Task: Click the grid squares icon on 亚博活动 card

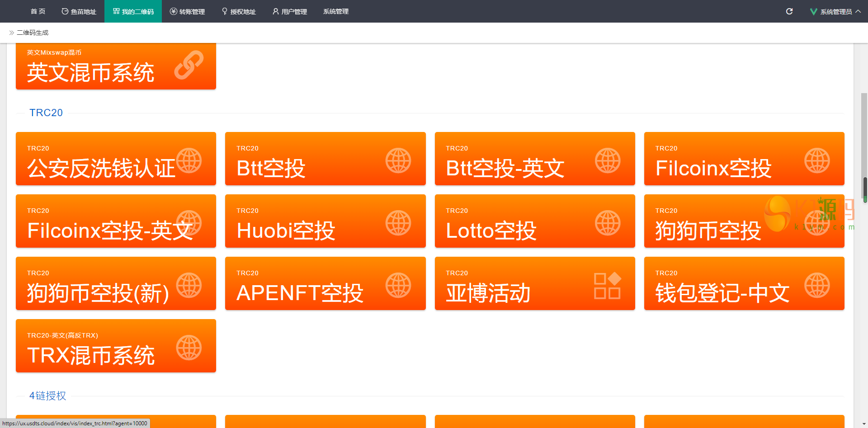Action: (607, 286)
